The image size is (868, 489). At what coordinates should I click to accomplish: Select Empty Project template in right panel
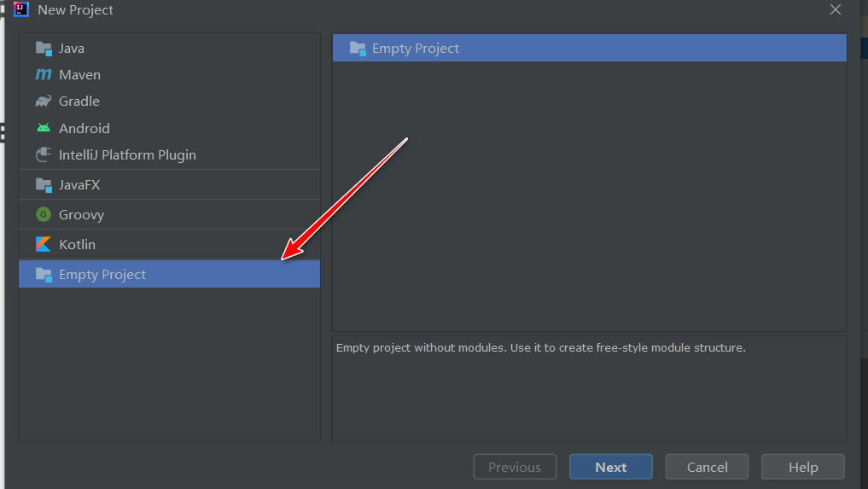coord(590,48)
